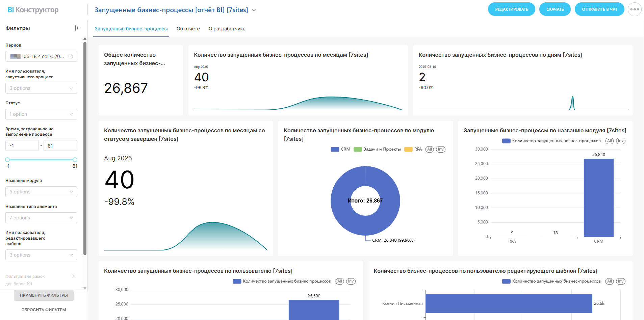Open the О разработчике tab
This screenshot has height=320, width=644.
(x=227, y=29)
